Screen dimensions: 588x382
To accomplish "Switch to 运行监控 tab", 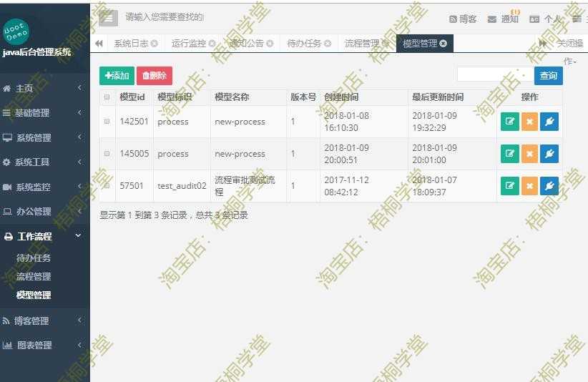I will pyautogui.click(x=189, y=44).
